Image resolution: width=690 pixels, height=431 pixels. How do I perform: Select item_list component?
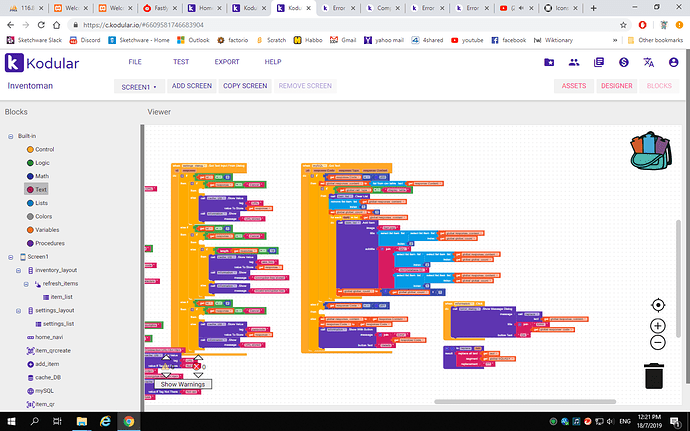[x=58, y=297]
